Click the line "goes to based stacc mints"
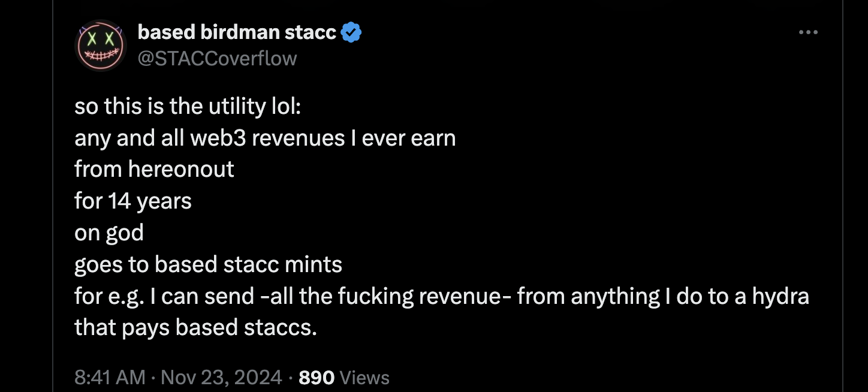 (208, 264)
